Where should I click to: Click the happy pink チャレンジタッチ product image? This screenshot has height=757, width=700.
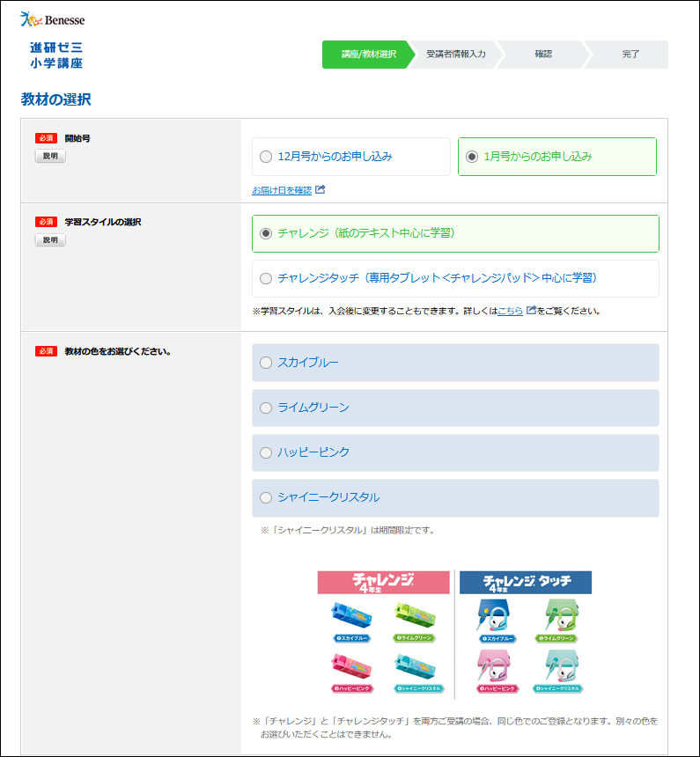[495, 665]
